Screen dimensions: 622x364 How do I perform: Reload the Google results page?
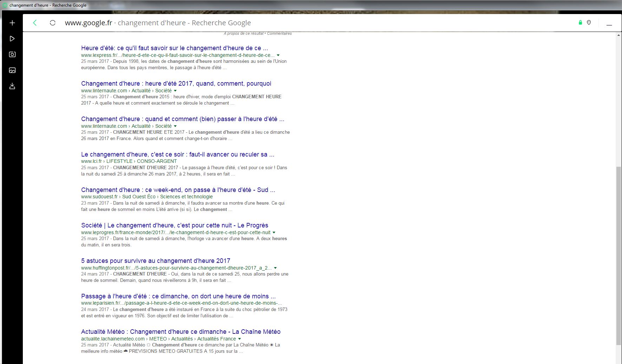tap(53, 23)
